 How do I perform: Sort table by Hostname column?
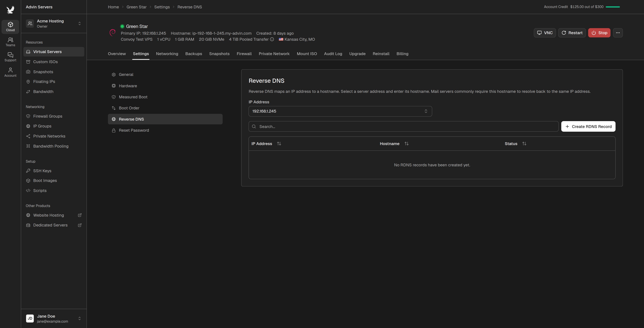407,144
